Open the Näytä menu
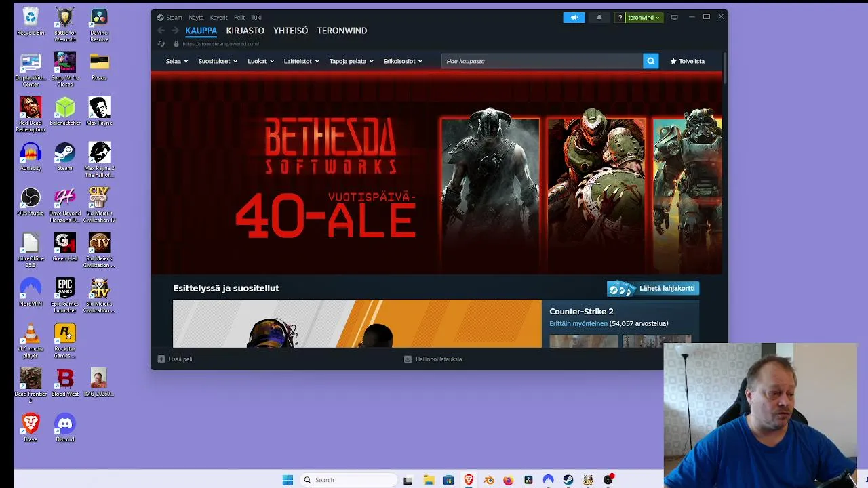This screenshot has height=488, width=868. [x=196, y=18]
